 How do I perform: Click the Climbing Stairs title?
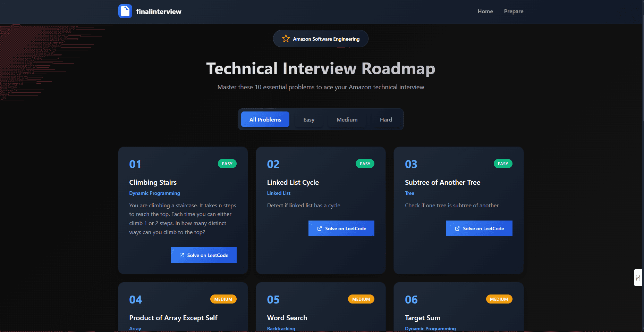[153, 182]
